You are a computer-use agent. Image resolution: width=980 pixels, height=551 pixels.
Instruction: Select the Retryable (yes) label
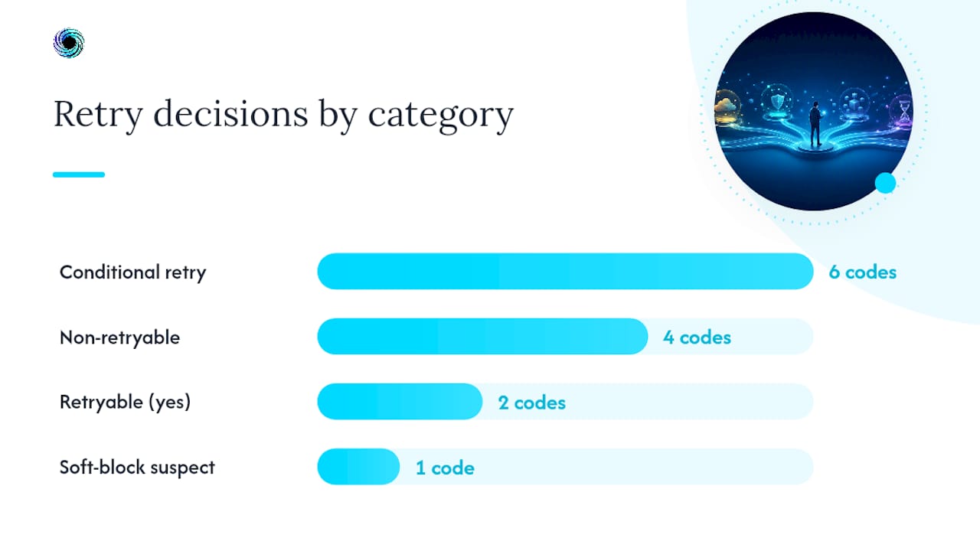pos(126,403)
